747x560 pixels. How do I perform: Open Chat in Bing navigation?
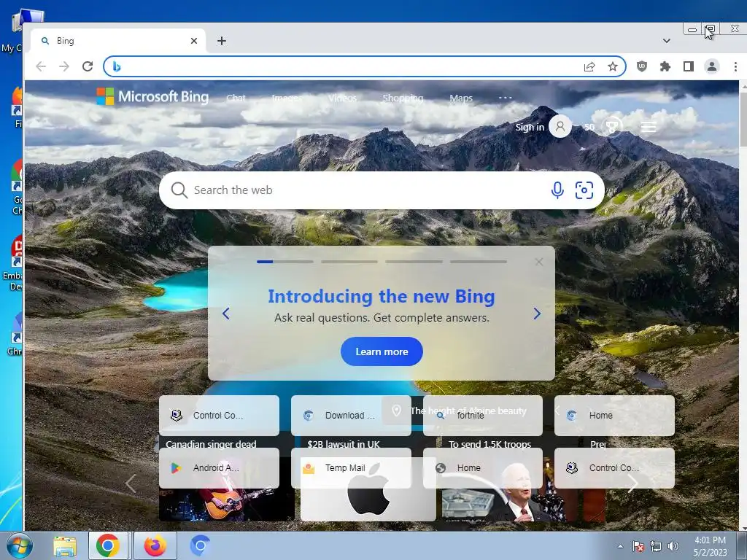(236, 98)
